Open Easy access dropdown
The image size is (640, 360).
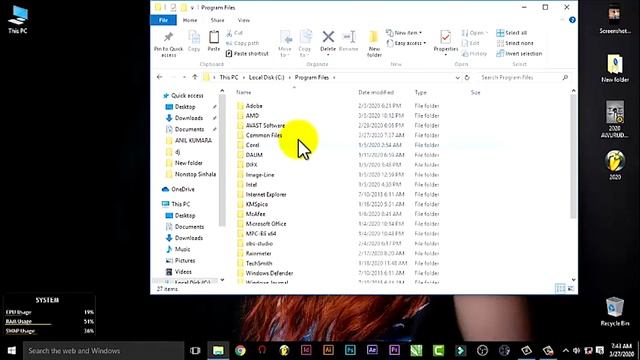click(407, 43)
